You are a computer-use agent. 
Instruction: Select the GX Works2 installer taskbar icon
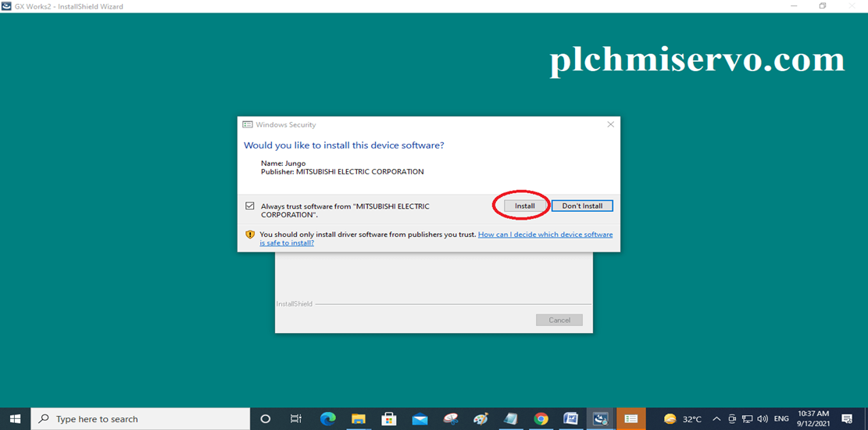[601, 419]
